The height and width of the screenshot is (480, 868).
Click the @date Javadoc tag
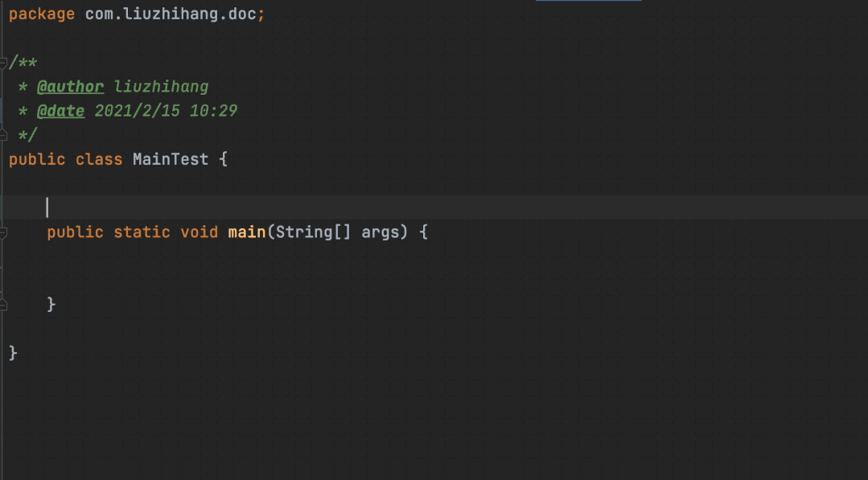pyautogui.click(x=61, y=111)
